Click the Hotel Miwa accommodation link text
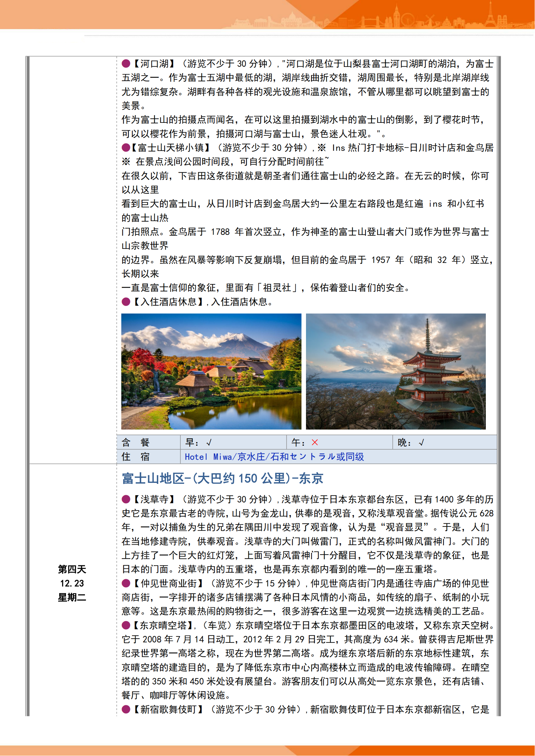 pyautogui.click(x=274, y=457)
